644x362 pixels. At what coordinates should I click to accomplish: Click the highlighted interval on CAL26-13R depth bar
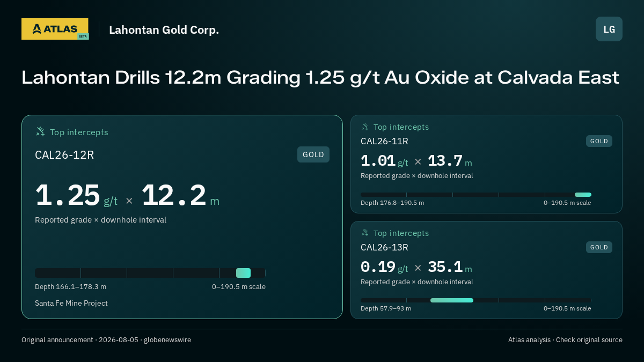point(452,300)
